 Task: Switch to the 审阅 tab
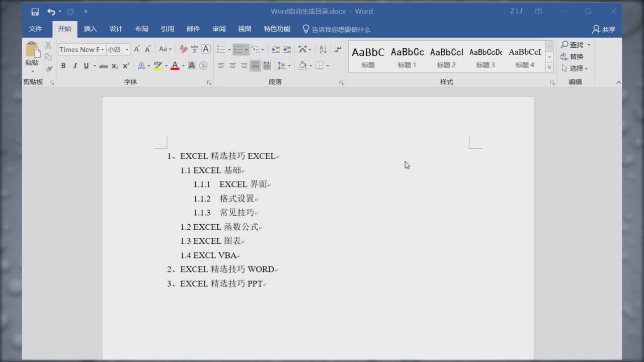point(219,29)
